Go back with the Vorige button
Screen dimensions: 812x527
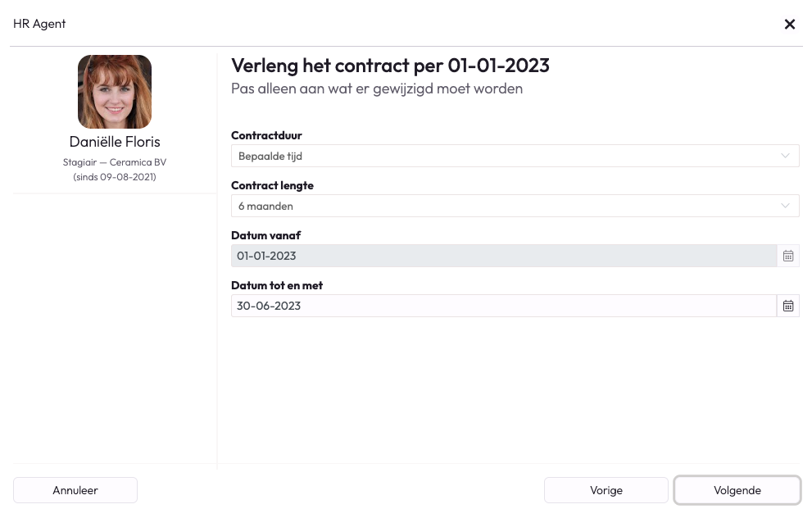click(x=606, y=490)
